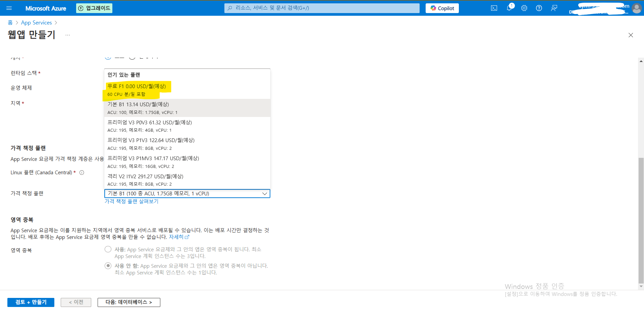Click the Runtime stack label
644x314 pixels.
(x=24, y=73)
